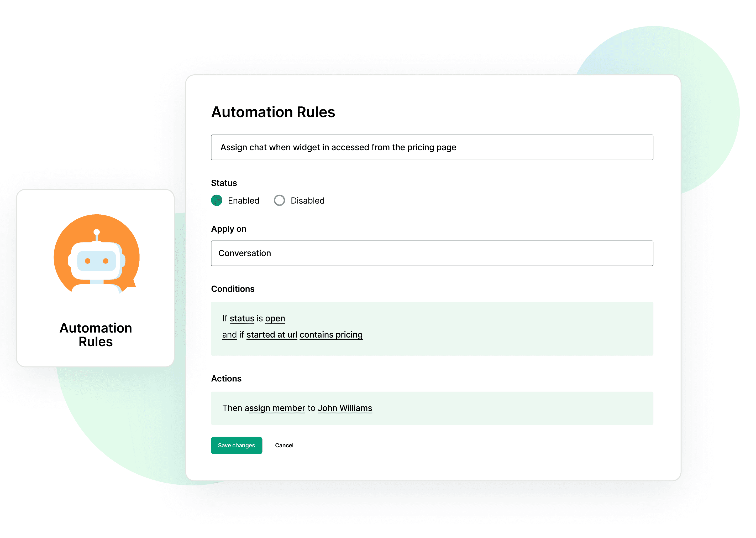Click the Cancel button

click(x=284, y=446)
